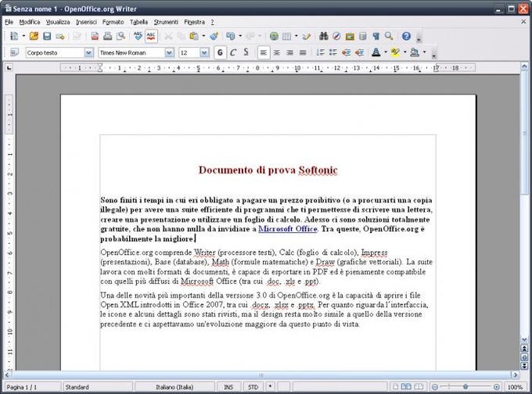
Task: Open the Table size dropdown arrow
Action: coord(297,36)
